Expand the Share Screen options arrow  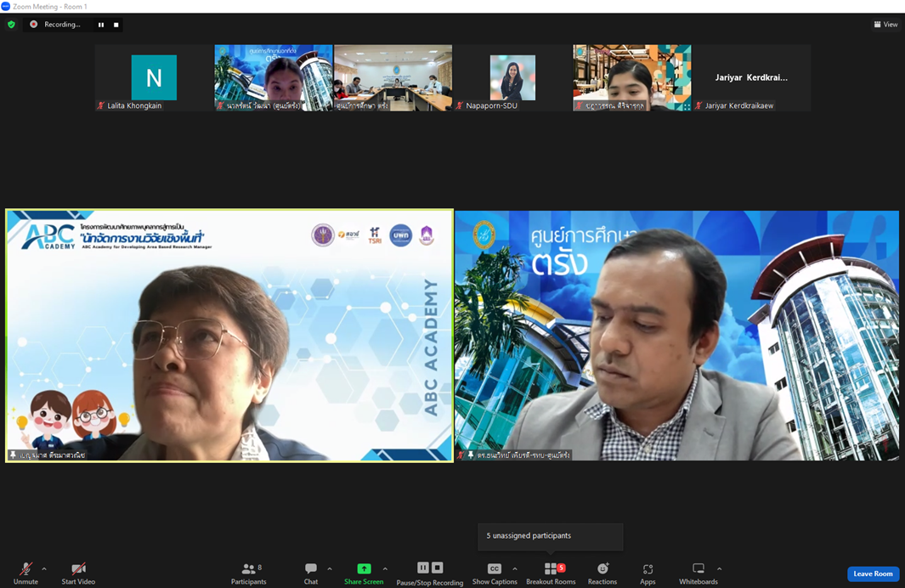[385, 569]
